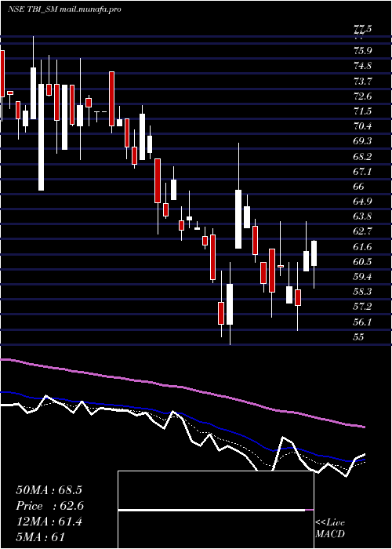
Task: Click the last white candlestick on the chart
Action: tap(314, 253)
